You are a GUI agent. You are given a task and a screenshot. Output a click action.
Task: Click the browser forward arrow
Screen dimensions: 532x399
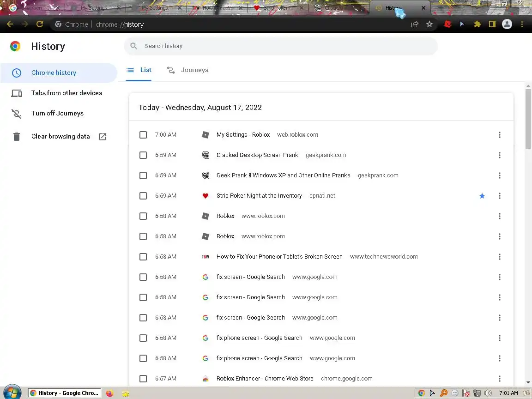[x=25, y=24]
